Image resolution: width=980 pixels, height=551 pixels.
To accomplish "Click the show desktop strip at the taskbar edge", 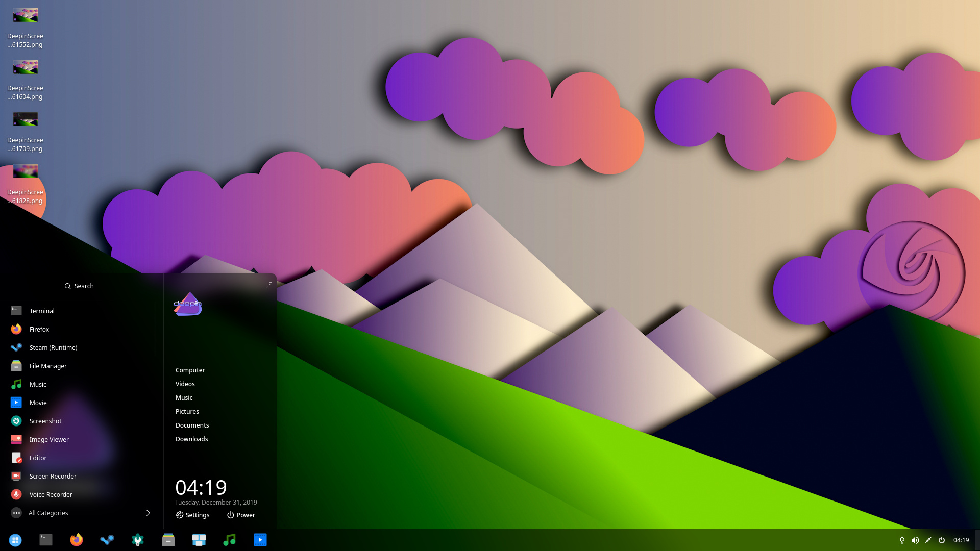I will point(977,540).
